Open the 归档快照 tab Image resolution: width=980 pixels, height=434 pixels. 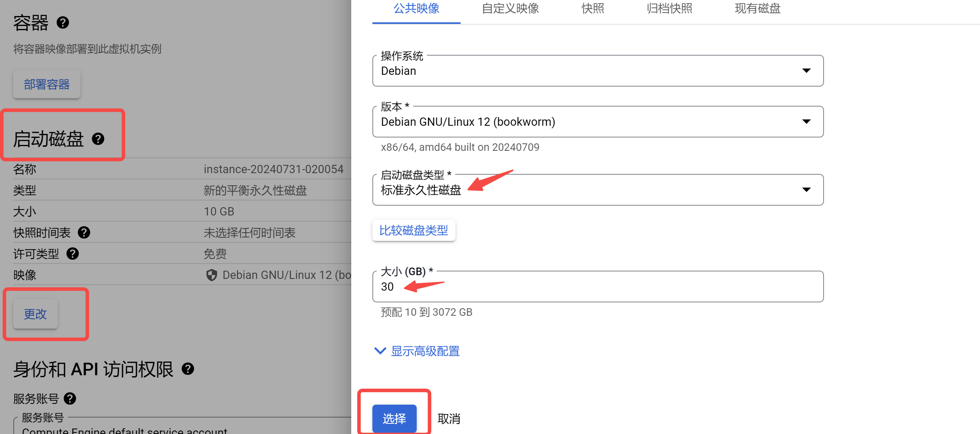tap(669, 9)
